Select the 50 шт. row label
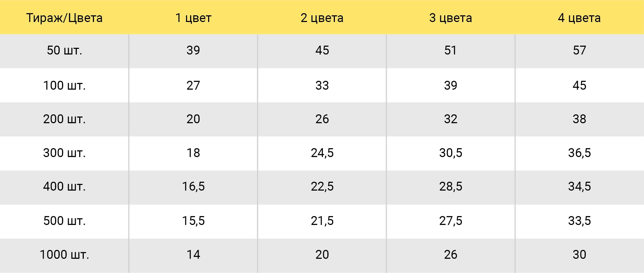The image size is (644, 273). (64, 50)
